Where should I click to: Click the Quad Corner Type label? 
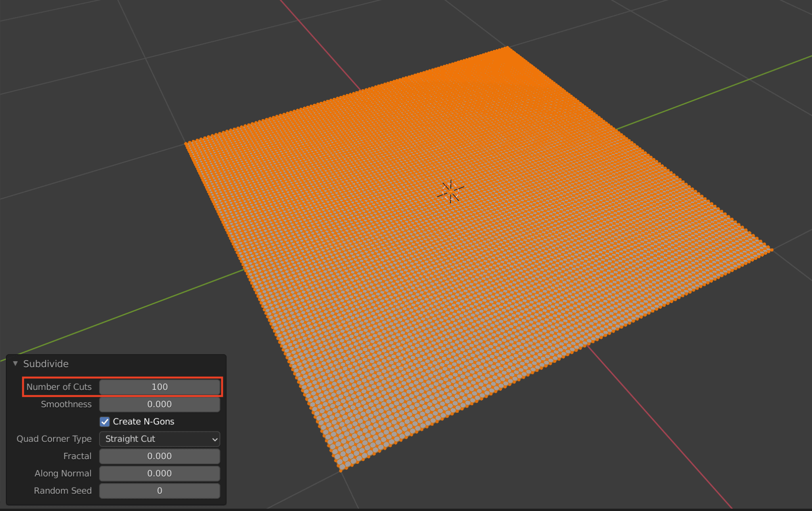click(54, 439)
